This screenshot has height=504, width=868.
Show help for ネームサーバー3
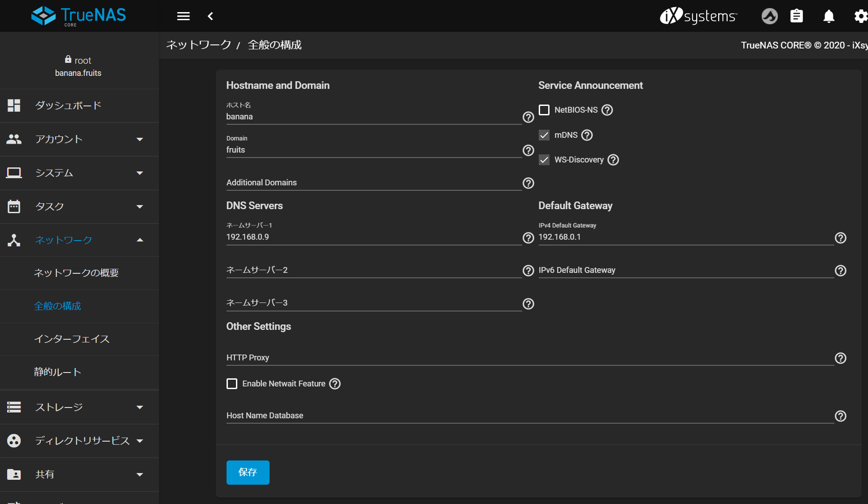(528, 304)
